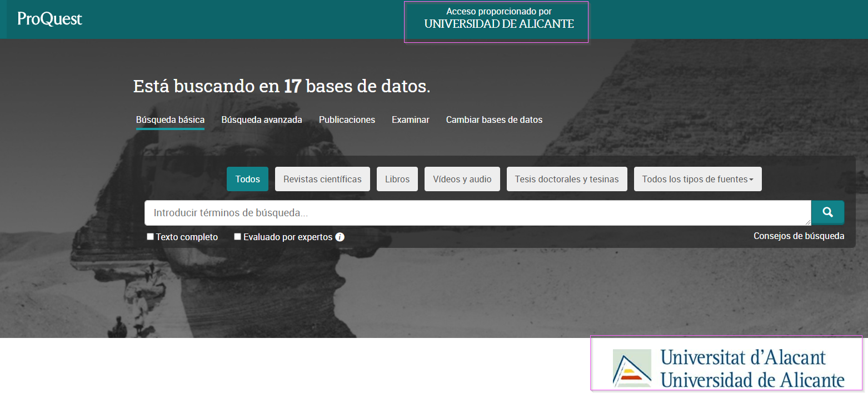
Task: Select the Todos source filter button
Action: pos(247,179)
